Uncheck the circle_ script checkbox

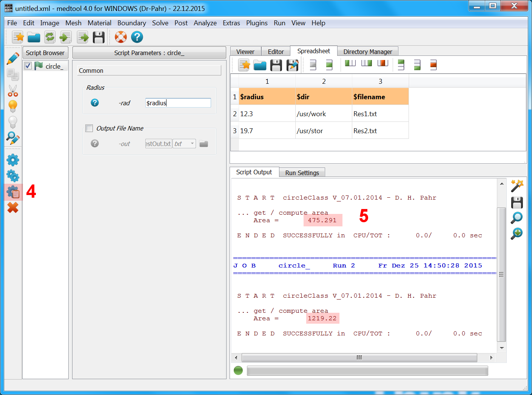[x=28, y=66]
